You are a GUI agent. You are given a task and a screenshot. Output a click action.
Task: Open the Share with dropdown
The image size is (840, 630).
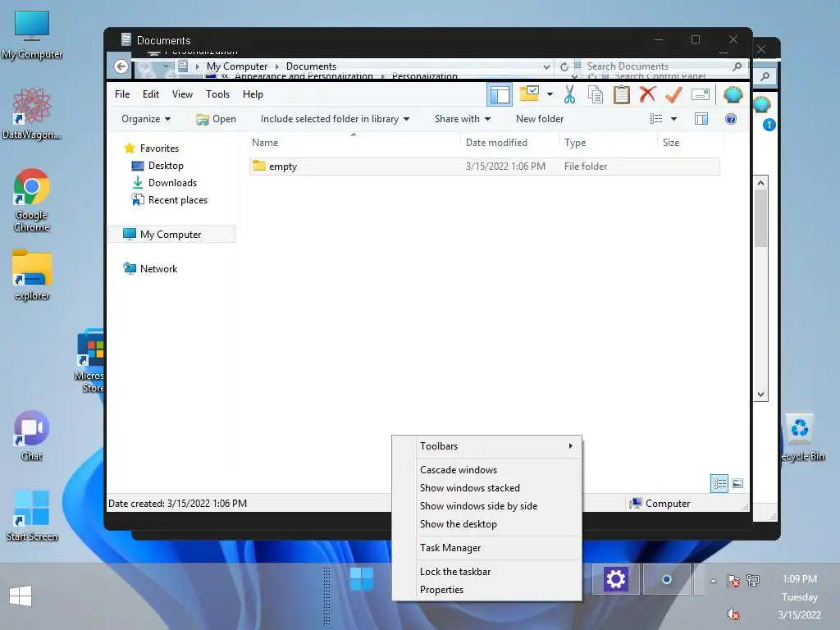(x=463, y=119)
